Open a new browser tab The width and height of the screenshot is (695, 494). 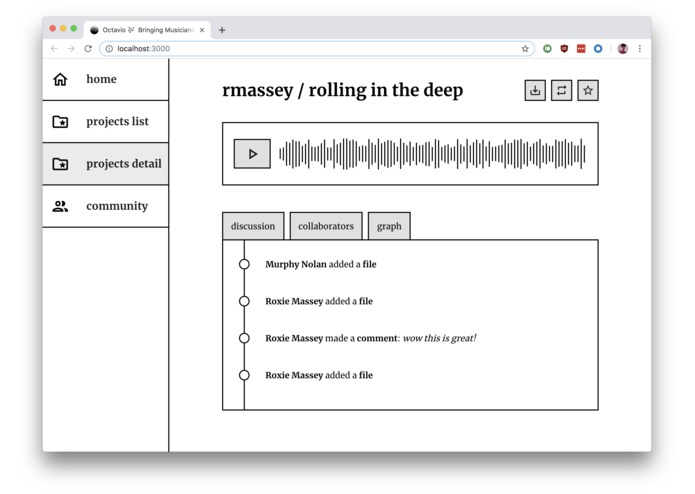[222, 30]
